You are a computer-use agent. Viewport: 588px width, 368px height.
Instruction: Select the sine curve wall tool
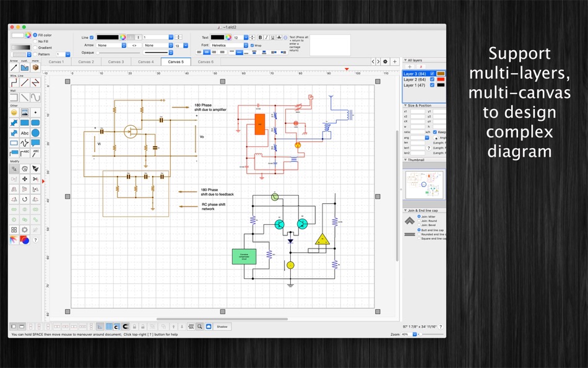(36, 98)
